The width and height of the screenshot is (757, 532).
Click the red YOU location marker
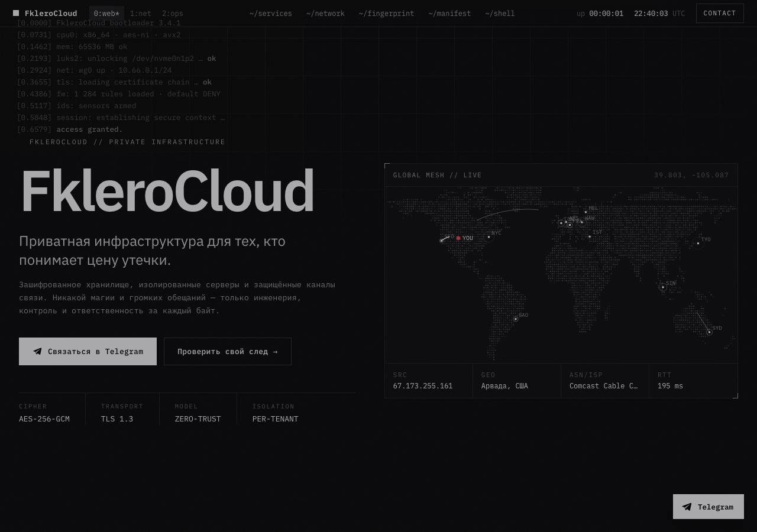(x=458, y=238)
